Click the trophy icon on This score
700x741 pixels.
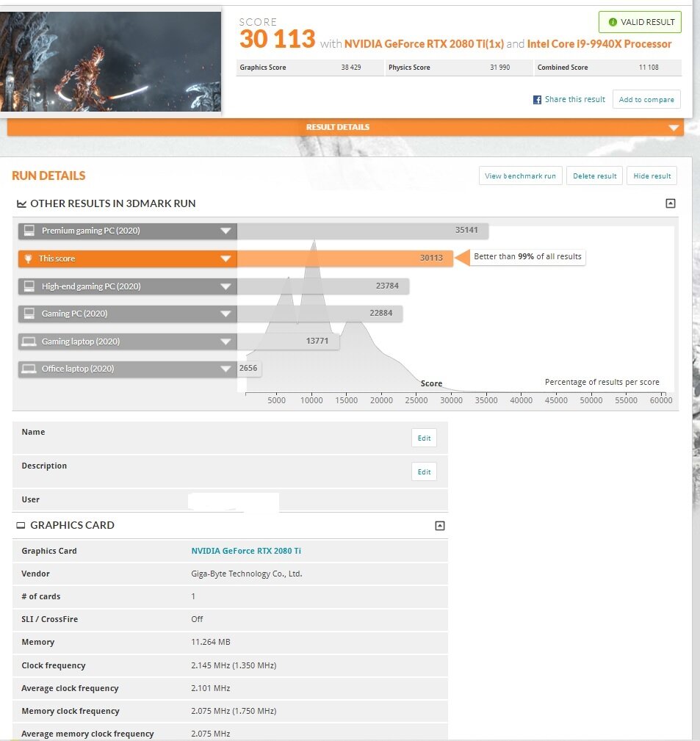coord(29,259)
